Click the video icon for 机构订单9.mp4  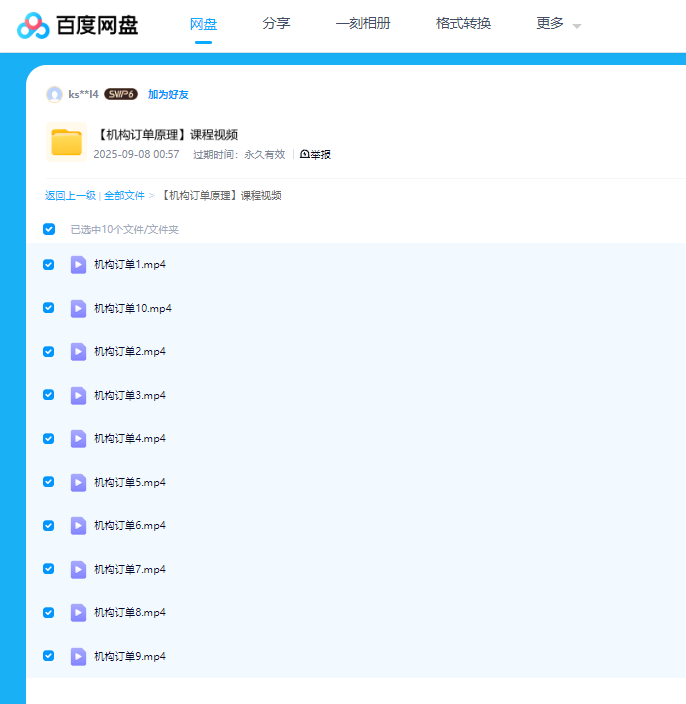pyautogui.click(x=78, y=657)
